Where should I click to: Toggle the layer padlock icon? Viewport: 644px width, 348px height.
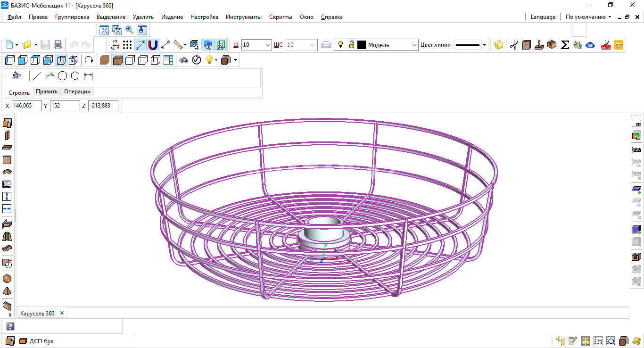(351, 45)
